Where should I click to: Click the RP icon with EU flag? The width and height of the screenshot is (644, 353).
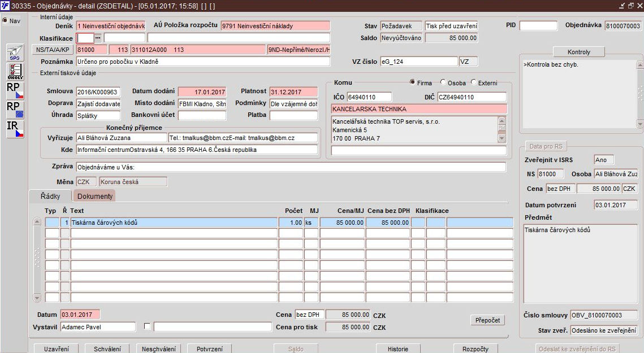coord(15,110)
